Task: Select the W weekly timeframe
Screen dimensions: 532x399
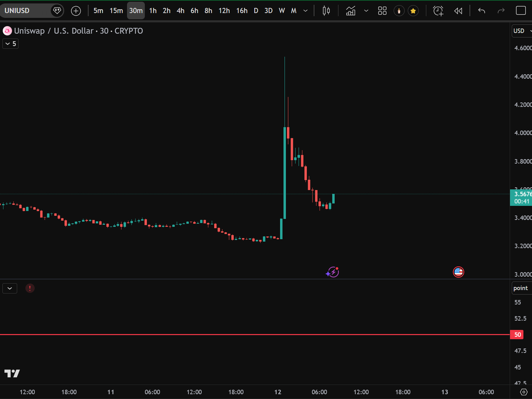Action: point(282,11)
